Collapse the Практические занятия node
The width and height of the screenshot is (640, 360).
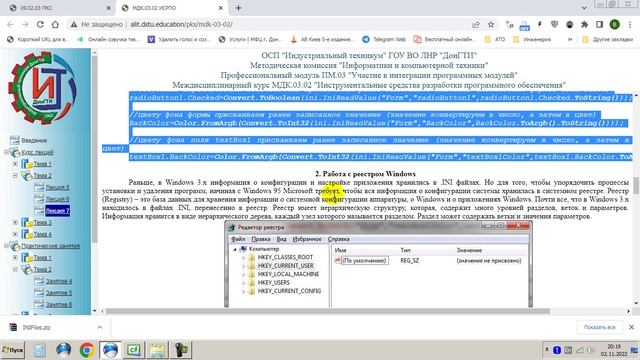tap(6, 246)
